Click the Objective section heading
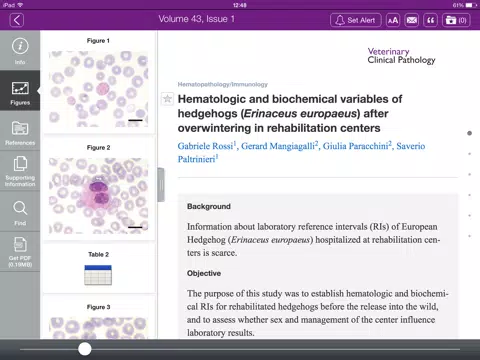 point(204,273)
